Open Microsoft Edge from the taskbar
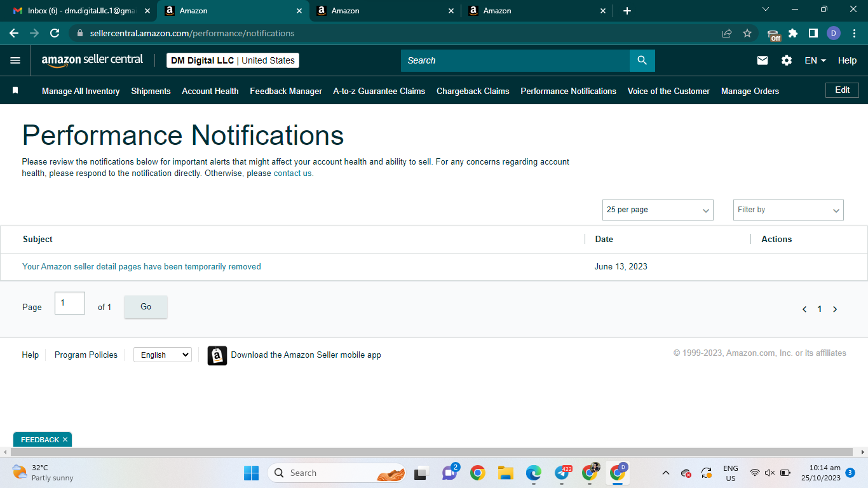 point(533,473)
